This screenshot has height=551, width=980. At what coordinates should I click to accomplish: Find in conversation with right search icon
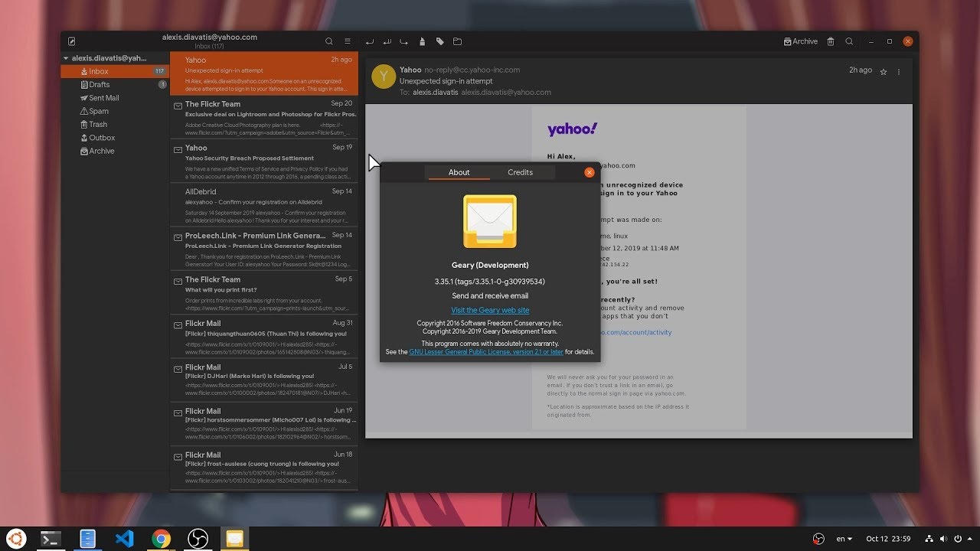[849, 41]
